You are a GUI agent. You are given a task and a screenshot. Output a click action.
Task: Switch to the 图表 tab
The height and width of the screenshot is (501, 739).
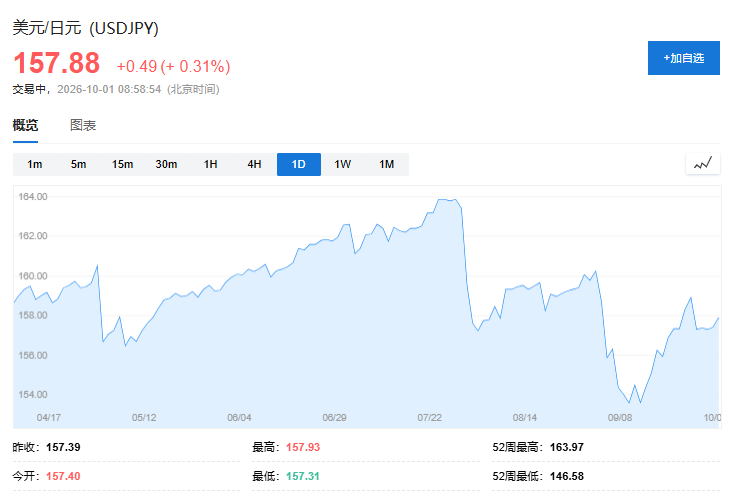coord(83,125)
